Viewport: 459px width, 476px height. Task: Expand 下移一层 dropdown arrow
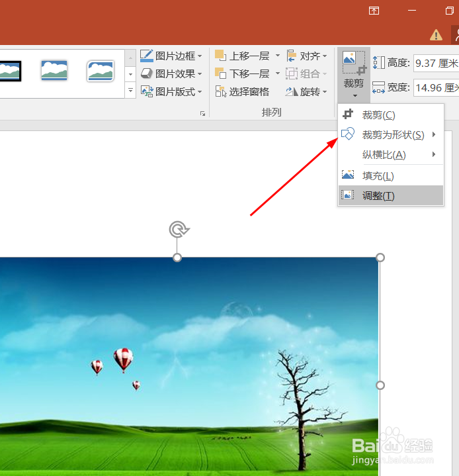pyautogui.click(x=278, y=73)
